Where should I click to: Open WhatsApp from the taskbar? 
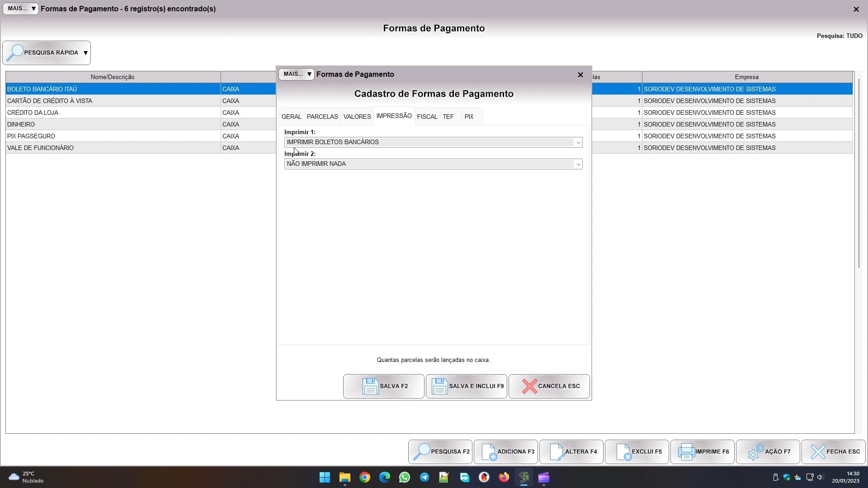(x=404, y=478)
